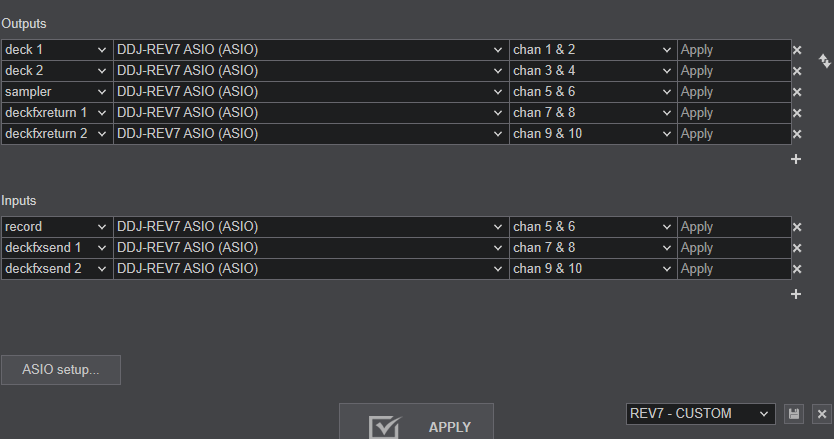Screen dimensions: 834x439
Task: Remove the record input row
Action: coord(797,227)
